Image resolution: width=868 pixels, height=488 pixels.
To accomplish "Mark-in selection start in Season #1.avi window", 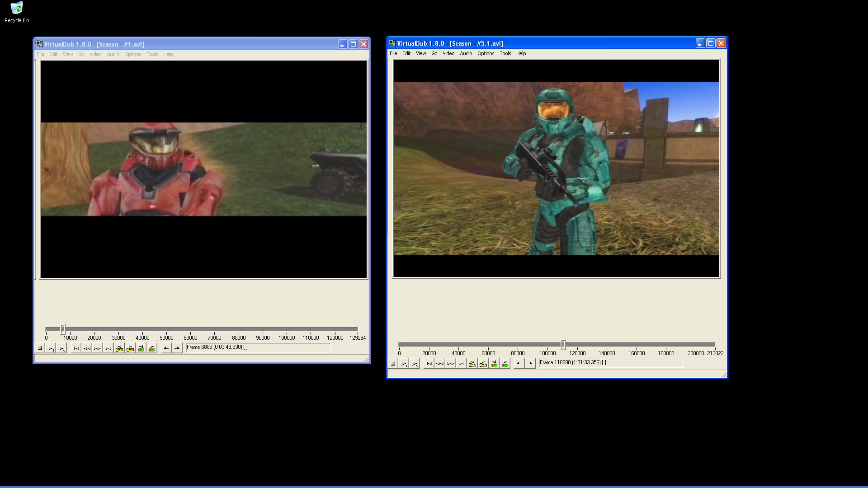I will (166, 348).
